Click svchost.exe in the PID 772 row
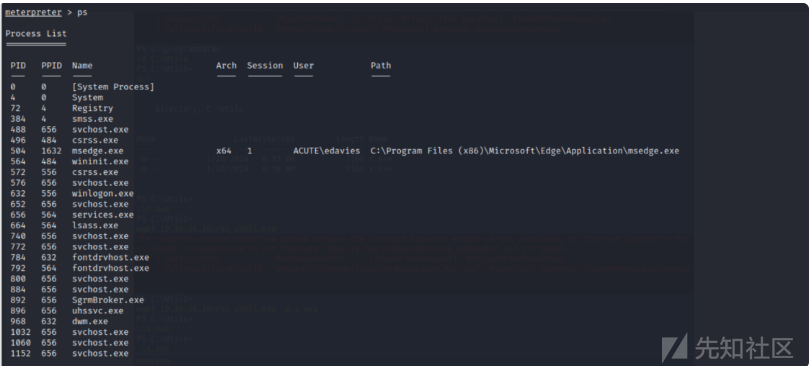Image resolution: width=809 pixels, height=366 pixels. click(x=100, y=247)
